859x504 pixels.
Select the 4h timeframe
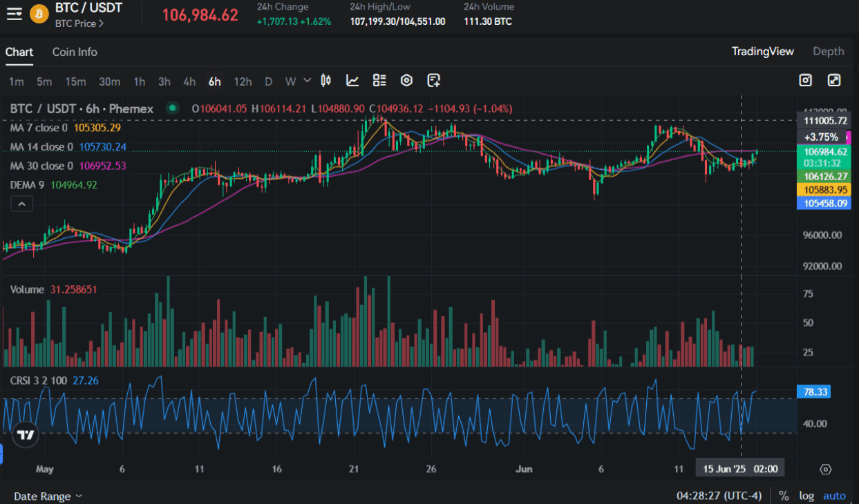pyautogui.click(x=189, y=81)
